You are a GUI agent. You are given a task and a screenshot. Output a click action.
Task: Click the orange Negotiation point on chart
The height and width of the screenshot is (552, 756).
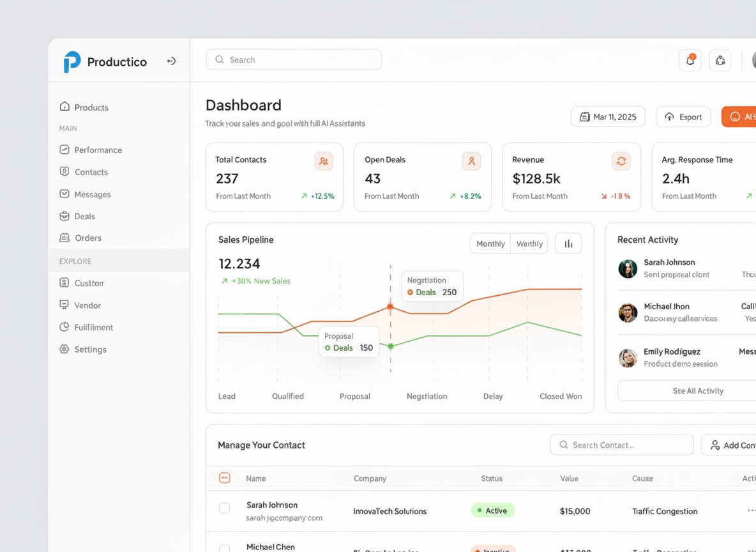tap(391, 307)
